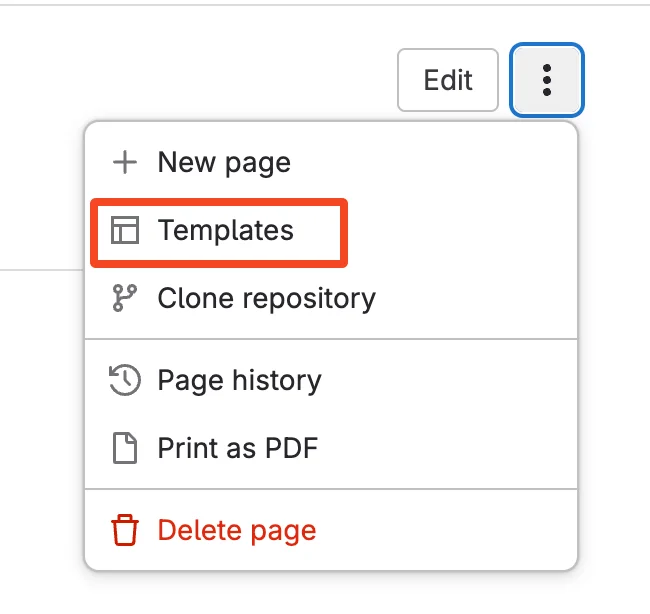The image size is (650, 614).
Task: Show repository cloning instructions
Action: [266, 298]
